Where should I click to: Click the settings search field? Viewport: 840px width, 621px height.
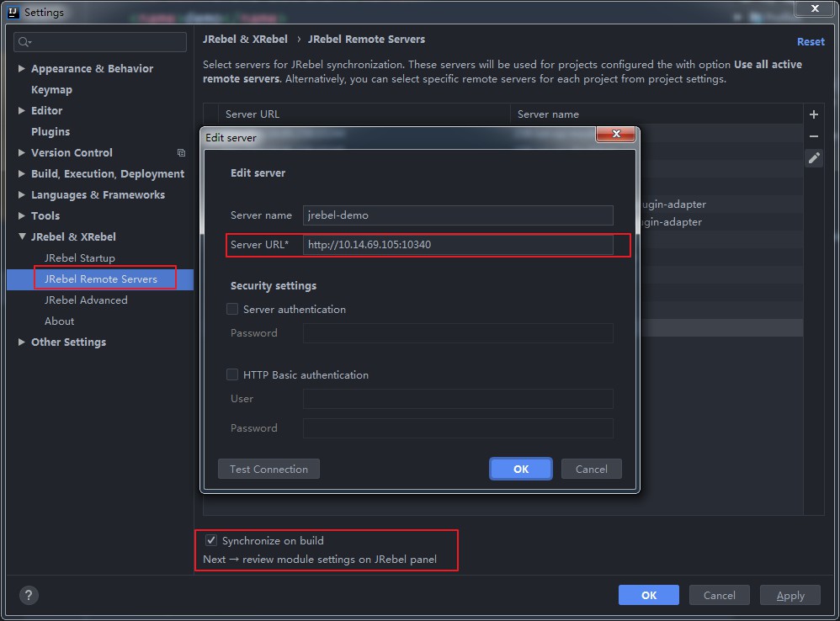pyautogui.click(x=100, y=42)
